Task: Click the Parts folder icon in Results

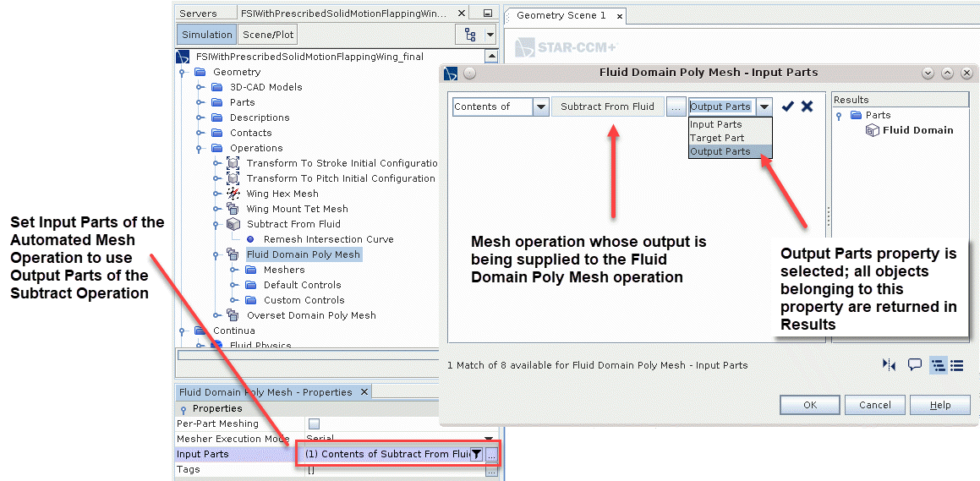Action: pos(855,115)
